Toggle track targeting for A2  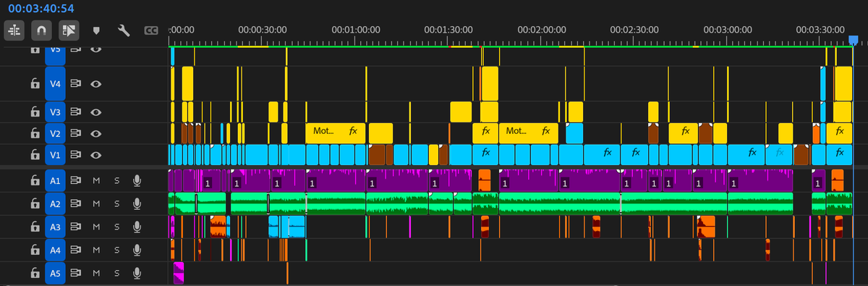point(55,204)
